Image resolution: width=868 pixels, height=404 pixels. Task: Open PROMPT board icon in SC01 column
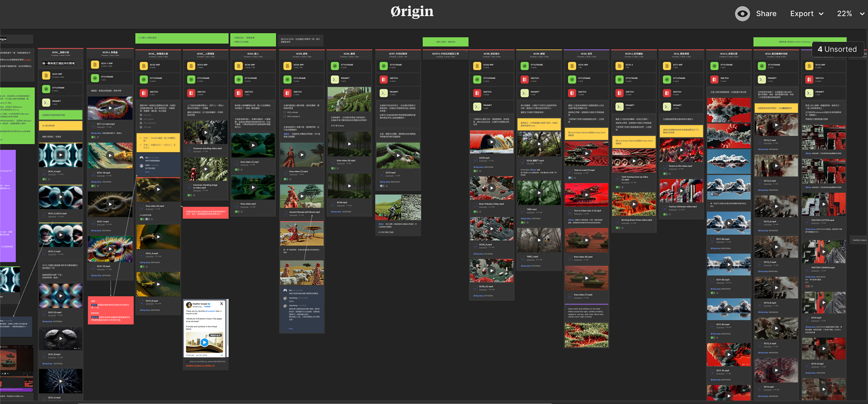pyautogui.click(x=46, y=103)
